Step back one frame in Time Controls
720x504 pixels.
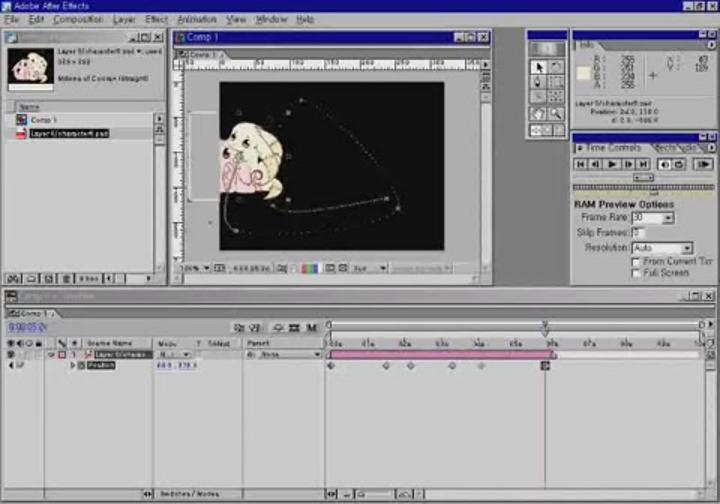(596, 164)
